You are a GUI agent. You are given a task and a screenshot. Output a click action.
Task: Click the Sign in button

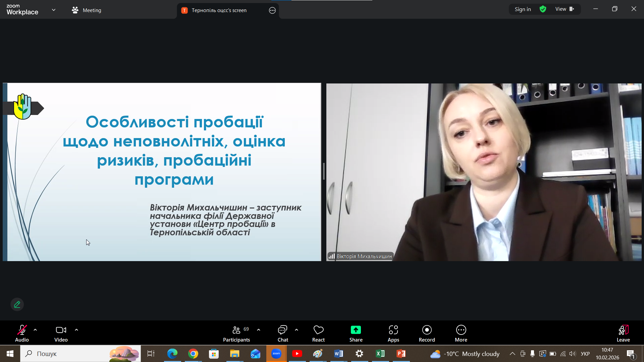523,9
